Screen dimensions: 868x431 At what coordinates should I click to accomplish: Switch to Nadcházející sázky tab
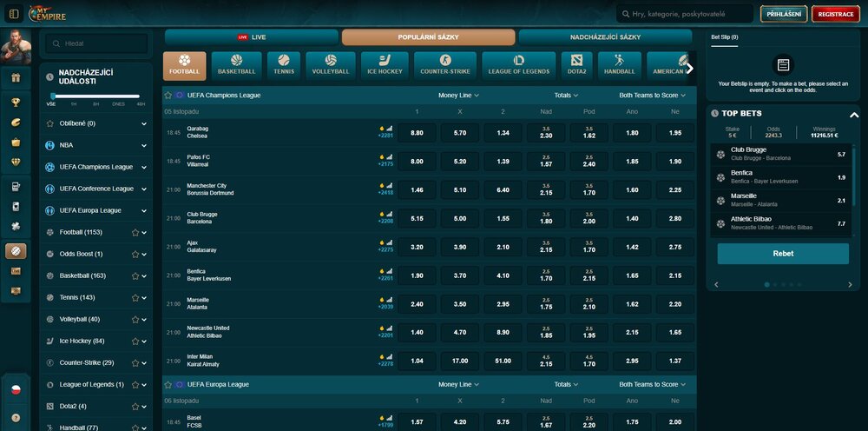605,37
